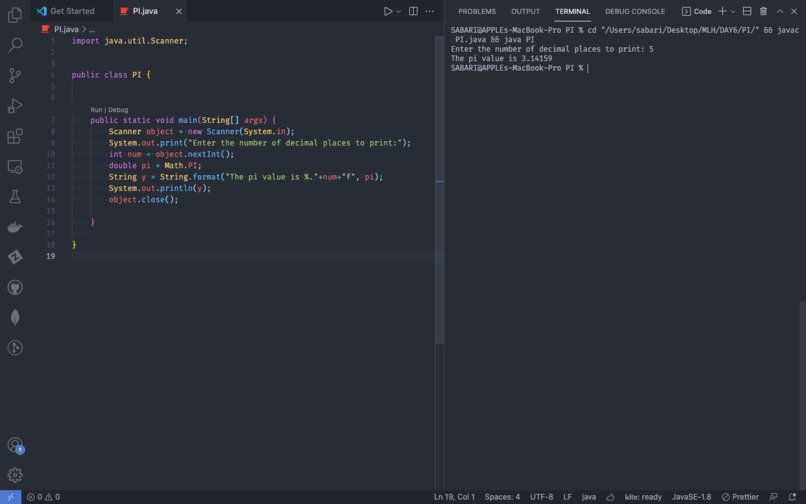This screenshot has width=806, height=504.
Task: Split the editor to the right
Action: 413,11
